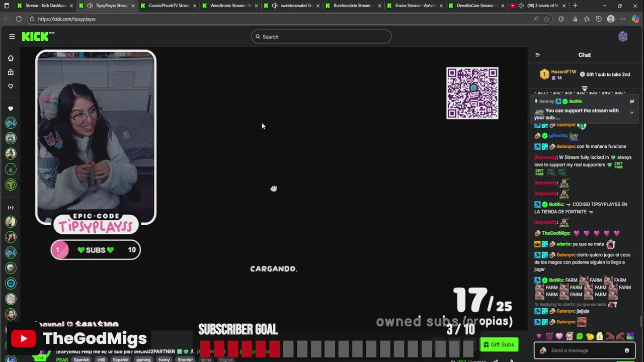Open the browser settings and more menu
644x362 pixels.
[623, 19]
